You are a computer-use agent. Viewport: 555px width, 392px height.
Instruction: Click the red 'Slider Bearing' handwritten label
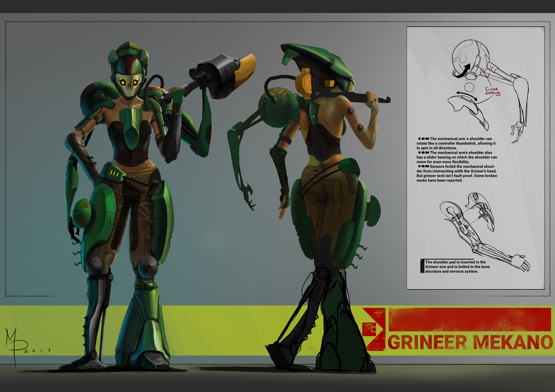(492, 91)
